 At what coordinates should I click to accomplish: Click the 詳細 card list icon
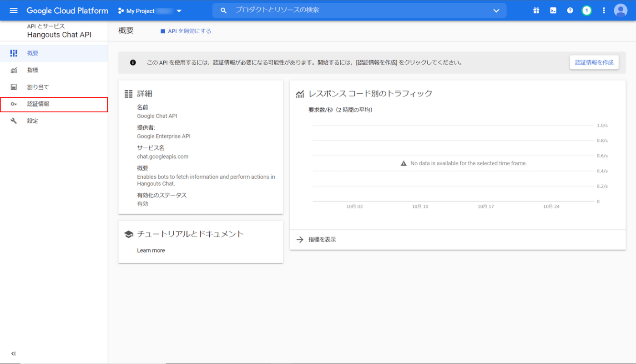click(128, 94)
